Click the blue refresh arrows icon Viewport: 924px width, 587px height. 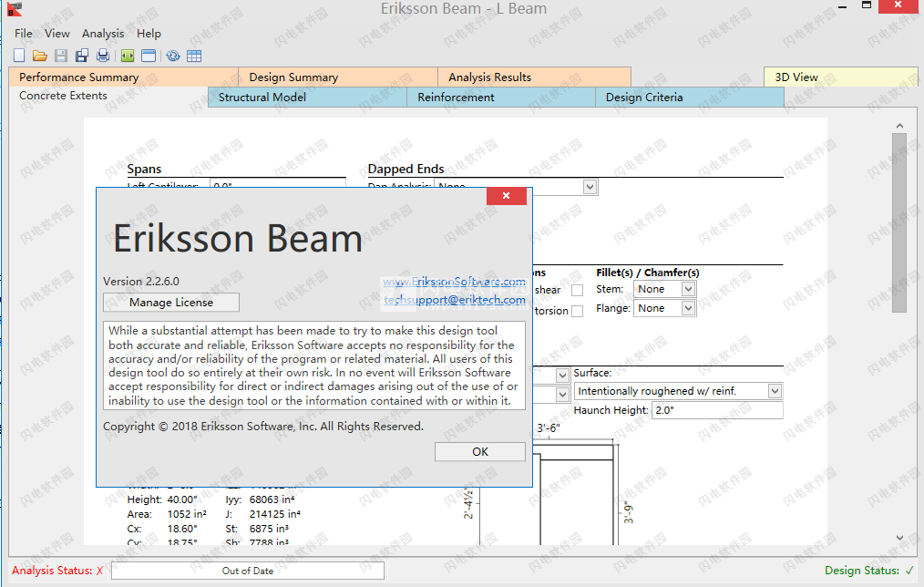(x=173, y=56)
